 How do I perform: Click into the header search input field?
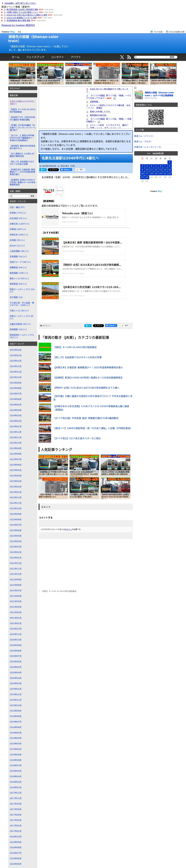(151, 57)
